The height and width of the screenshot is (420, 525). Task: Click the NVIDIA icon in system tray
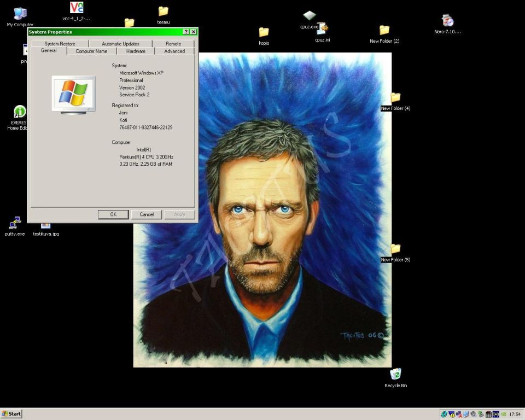pos(503,415)
